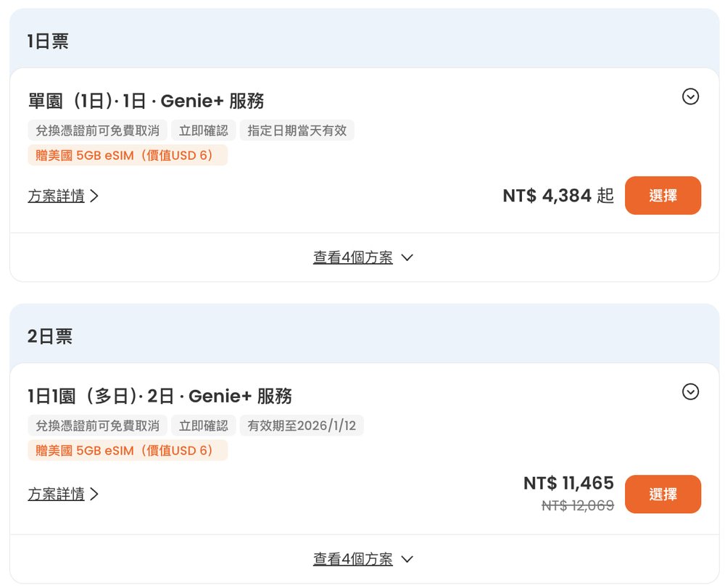Click arrow next to 方案詳情 in 1日票
The height and width of the screenshot is (588, 725).
[x=94, y=196]
